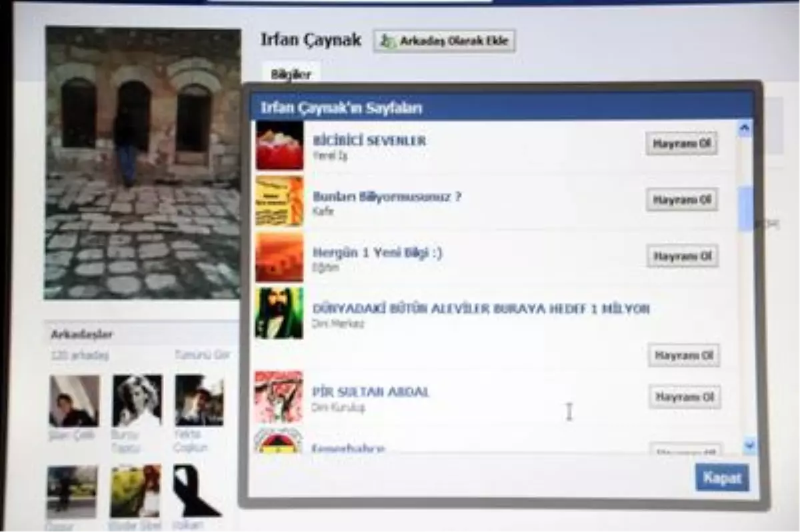Switch to the Bilgiler tab

click(291, 75)
